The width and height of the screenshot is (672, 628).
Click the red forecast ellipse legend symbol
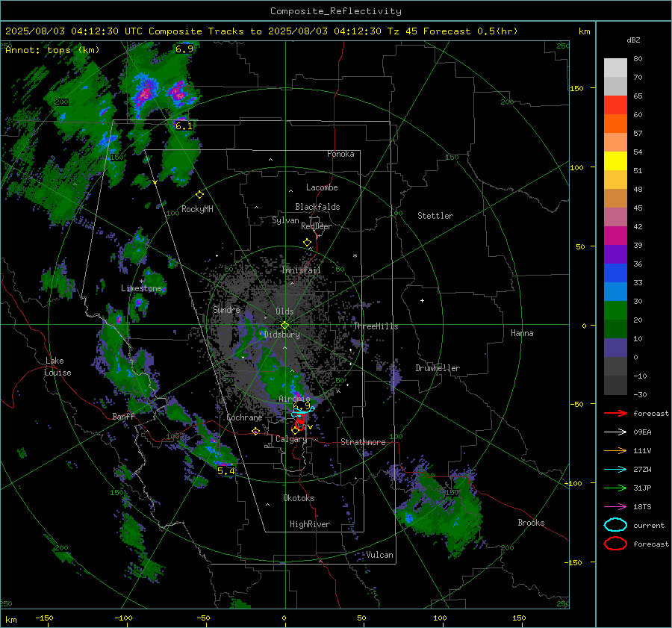(615, 544)
